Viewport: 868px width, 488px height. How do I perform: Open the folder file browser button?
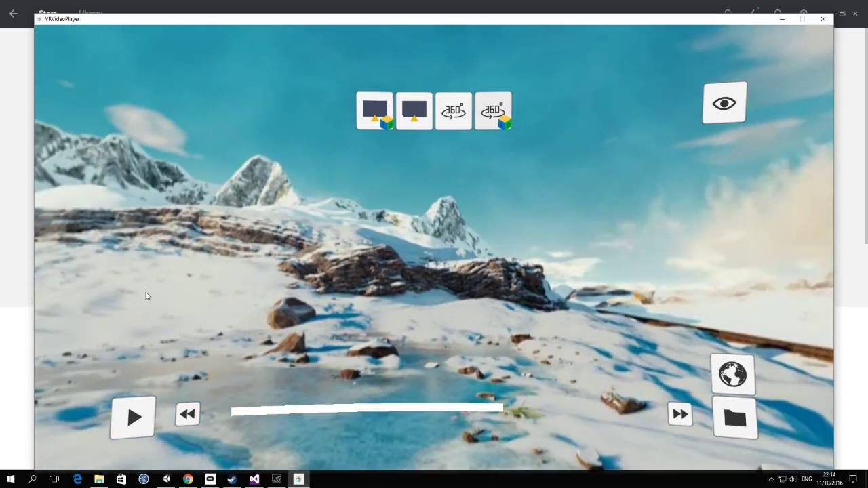coord(735,418)
